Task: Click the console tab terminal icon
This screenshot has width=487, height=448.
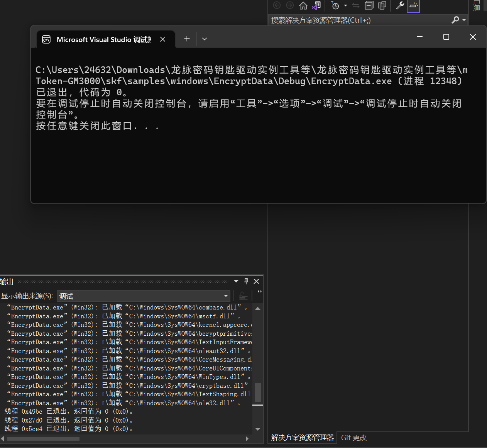Action: tap(46, 40)
